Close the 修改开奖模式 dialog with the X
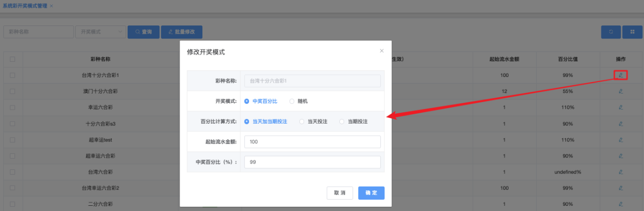The height and width of the screenshot is (211, 644). [381, 51]
